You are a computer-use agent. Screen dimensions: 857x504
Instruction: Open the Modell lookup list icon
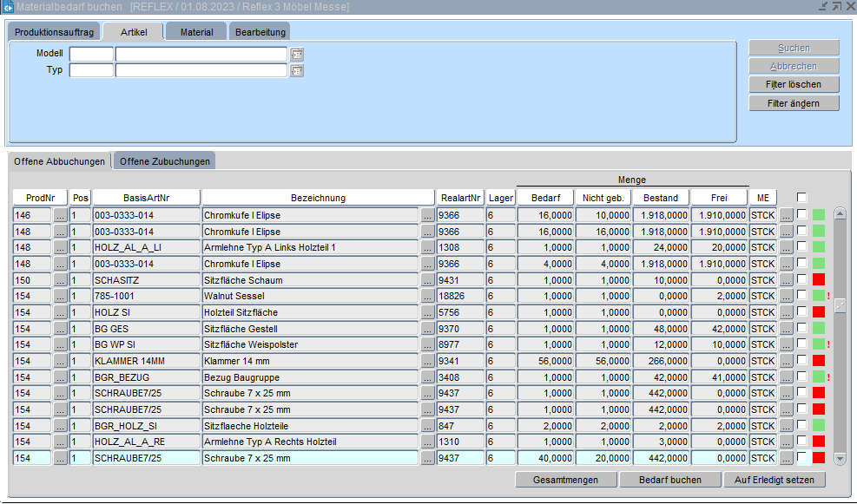[297, 54]
